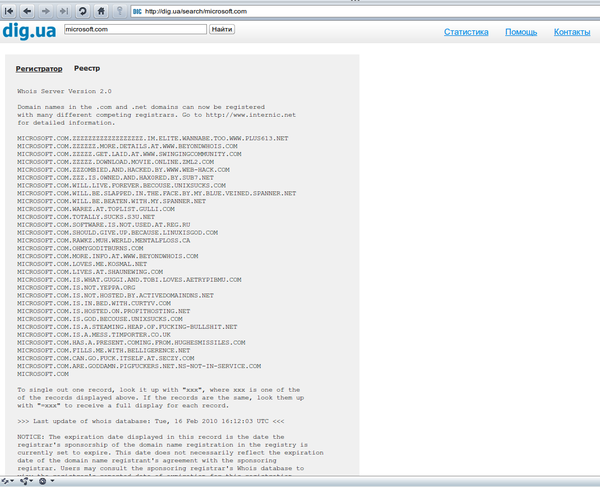Go to the Home page via house icon
This screenshot has width=600, height=487.
(101, 11)
